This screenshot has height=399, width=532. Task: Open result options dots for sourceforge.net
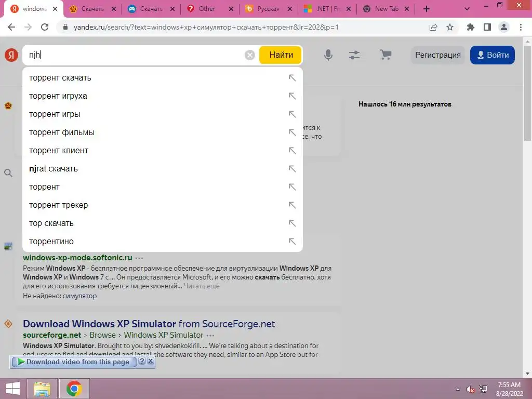tap(210, 335)
